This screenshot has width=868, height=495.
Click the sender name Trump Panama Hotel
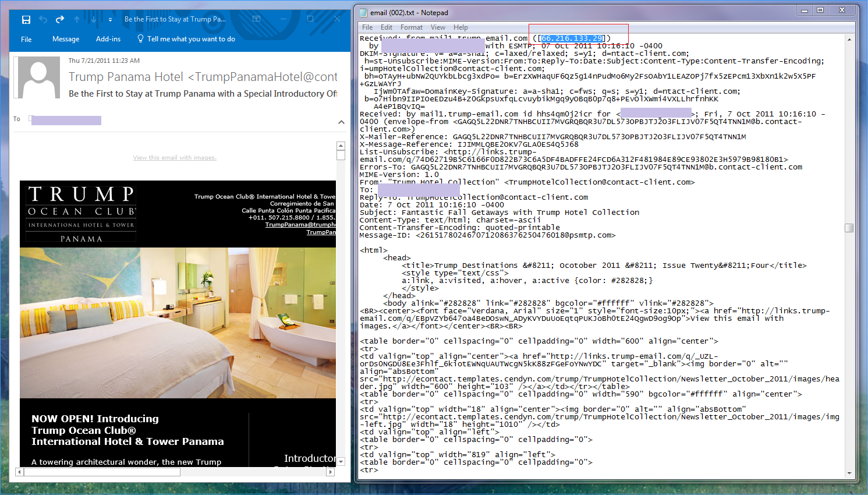pyautogui.click(x=126, y=77)
